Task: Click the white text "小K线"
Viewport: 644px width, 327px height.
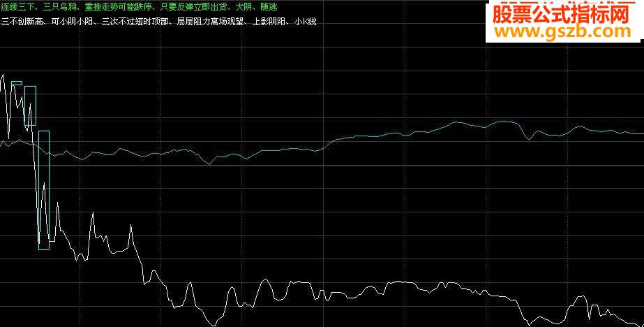Action: (306, 22)
